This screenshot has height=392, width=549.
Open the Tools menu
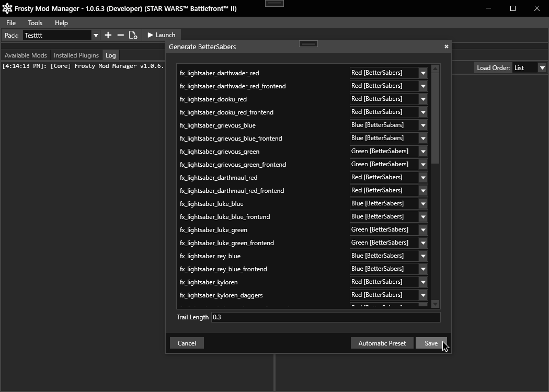(35, 23)
